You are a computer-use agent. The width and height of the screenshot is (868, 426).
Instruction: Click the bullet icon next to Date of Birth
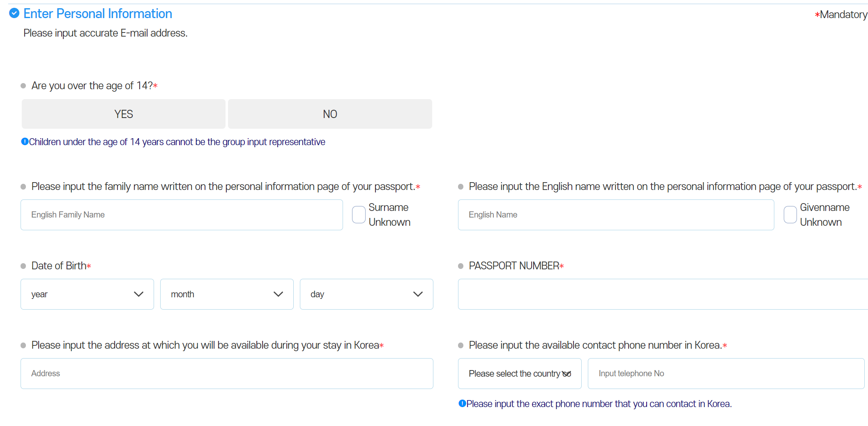click(23, 266)
